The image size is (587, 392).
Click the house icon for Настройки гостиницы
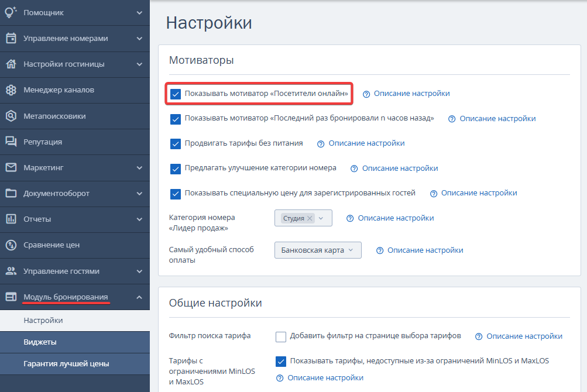point(11,64)
